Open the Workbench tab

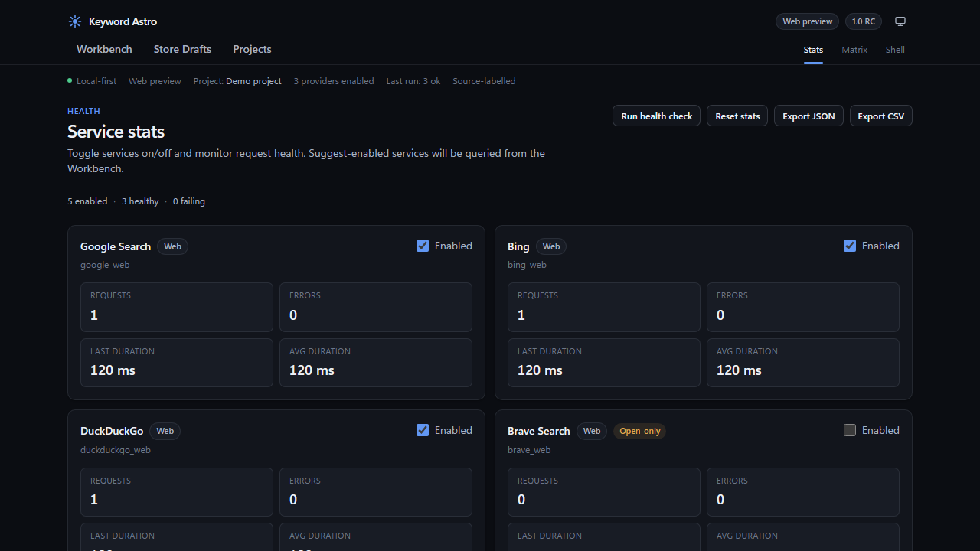point(104,49)
